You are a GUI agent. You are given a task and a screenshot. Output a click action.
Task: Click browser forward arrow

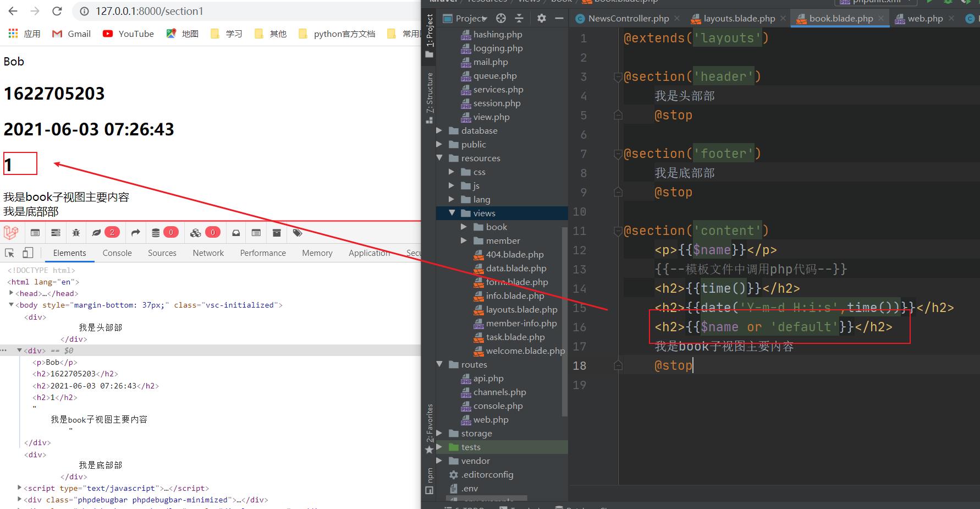pos(35,11)
